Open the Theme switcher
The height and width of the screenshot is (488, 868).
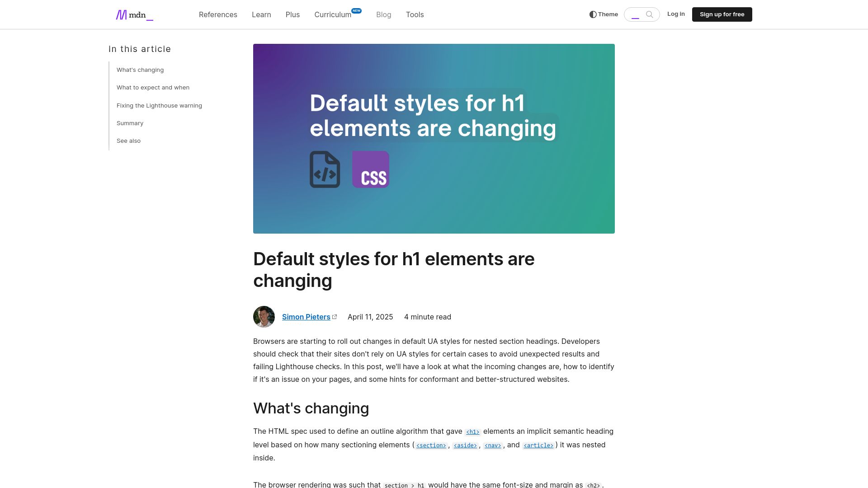tap(604, 14)
